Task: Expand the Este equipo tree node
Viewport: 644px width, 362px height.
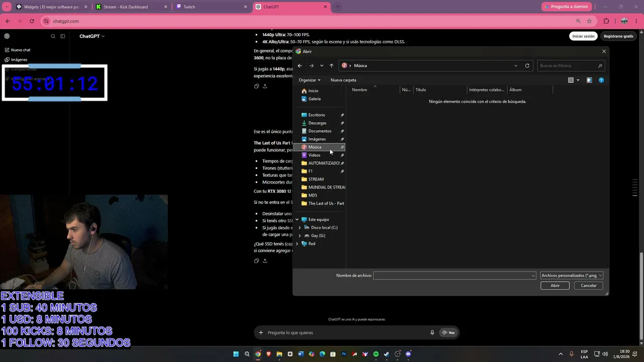Action: (297, 220)
